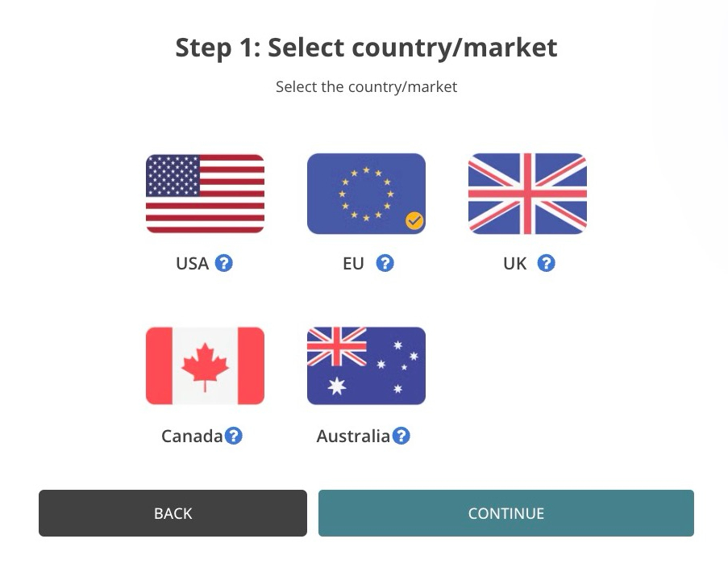This screenshot has width=728, height=564.
Task: Click the EU flag with stars
Action: (366, 194)
